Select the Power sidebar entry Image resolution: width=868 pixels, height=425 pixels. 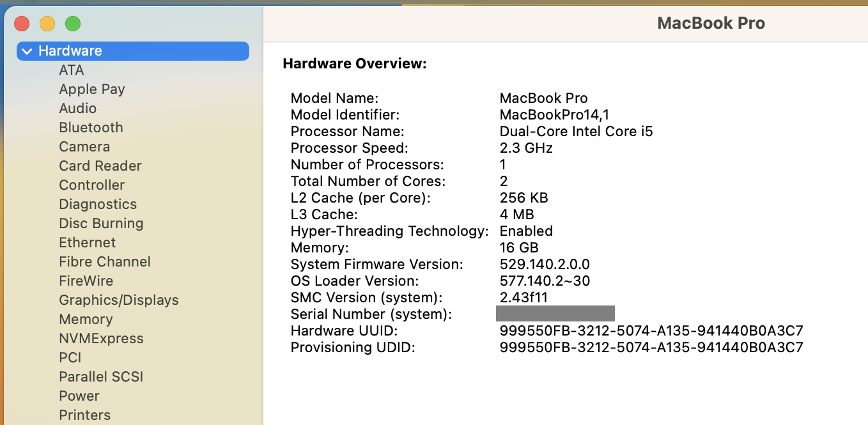point(79,396)
